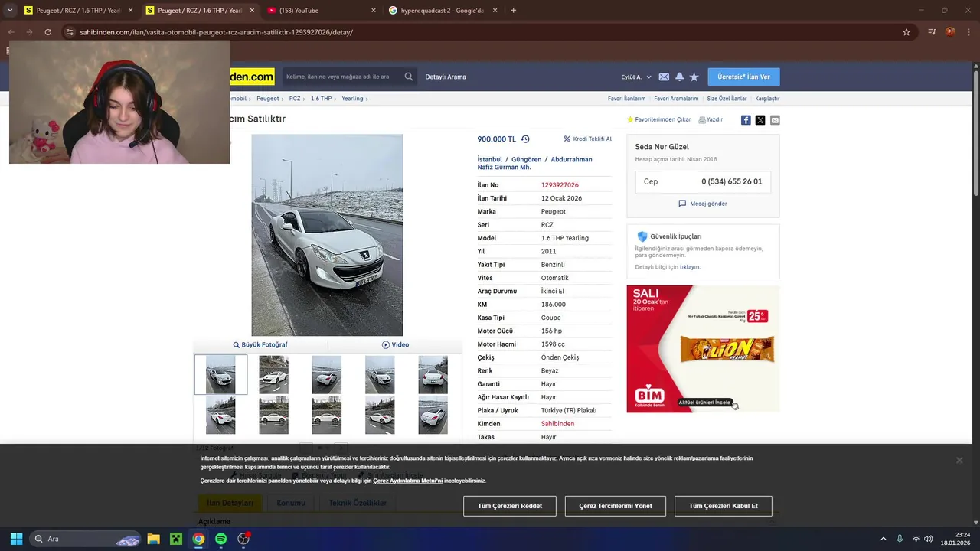Open Karşılaştır menu item
The height and width of the screenshot is (551, 980).
767,99
